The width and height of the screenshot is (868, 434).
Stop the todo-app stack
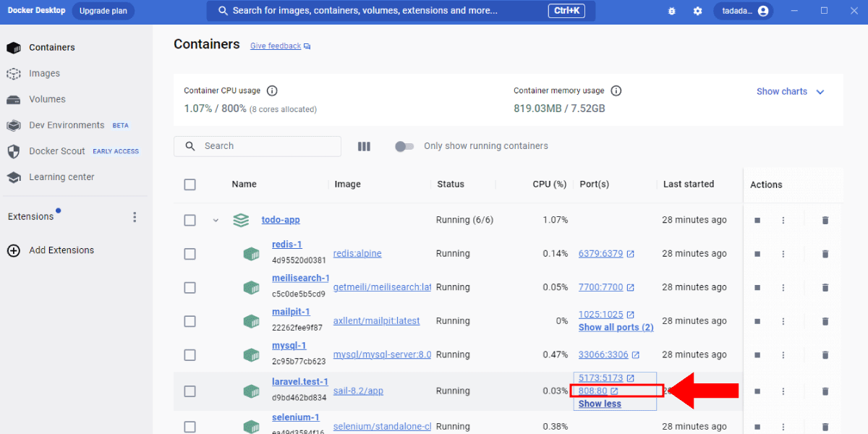[x=757, y=221]
